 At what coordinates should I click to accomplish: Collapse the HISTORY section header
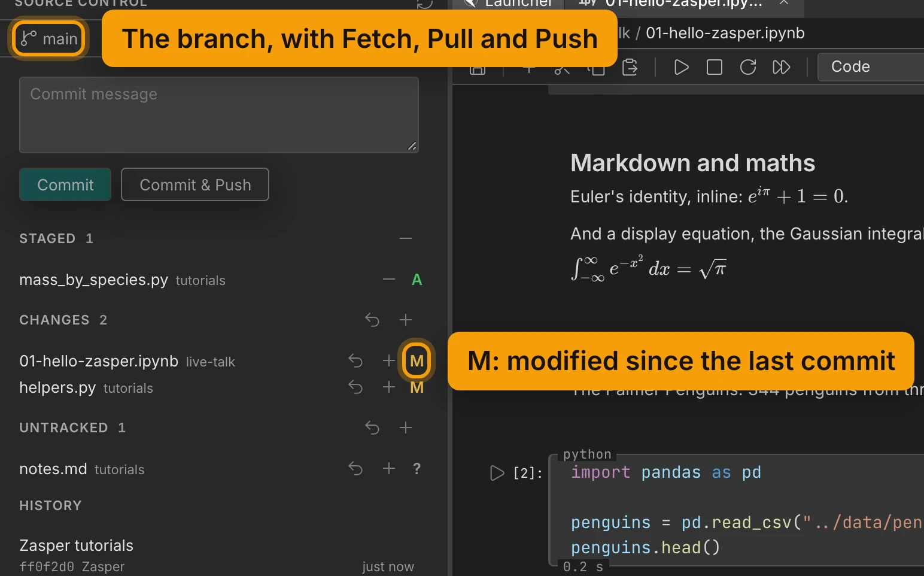pyautogui.click(x=50, y=505)
